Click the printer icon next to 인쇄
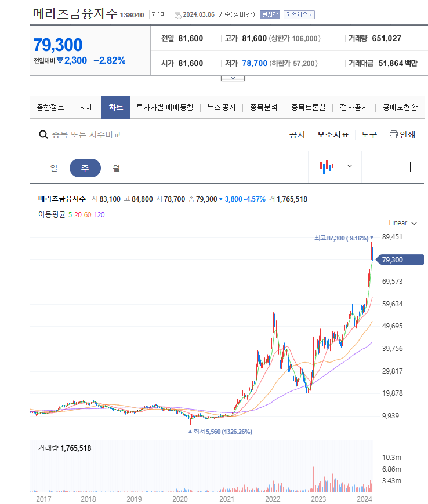The height and width of the screenshot is (504, 428). 393,134
